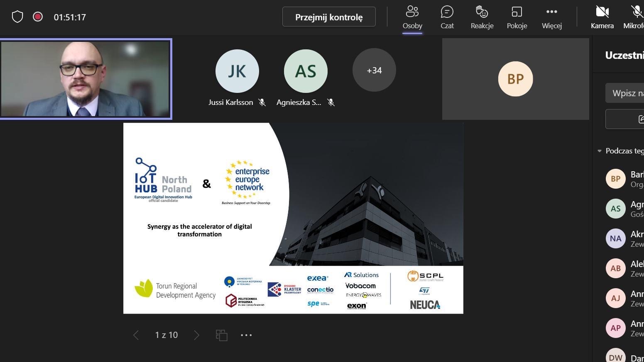Select the presenter's video thumbnail
The height and width of the screenshot is (362, 644).
(x=86, y=79)
